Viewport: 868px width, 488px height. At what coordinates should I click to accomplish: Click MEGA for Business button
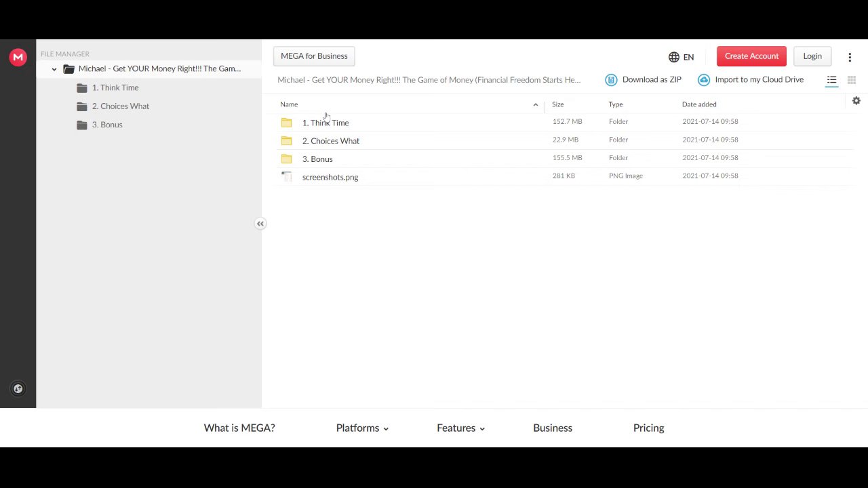314,56
